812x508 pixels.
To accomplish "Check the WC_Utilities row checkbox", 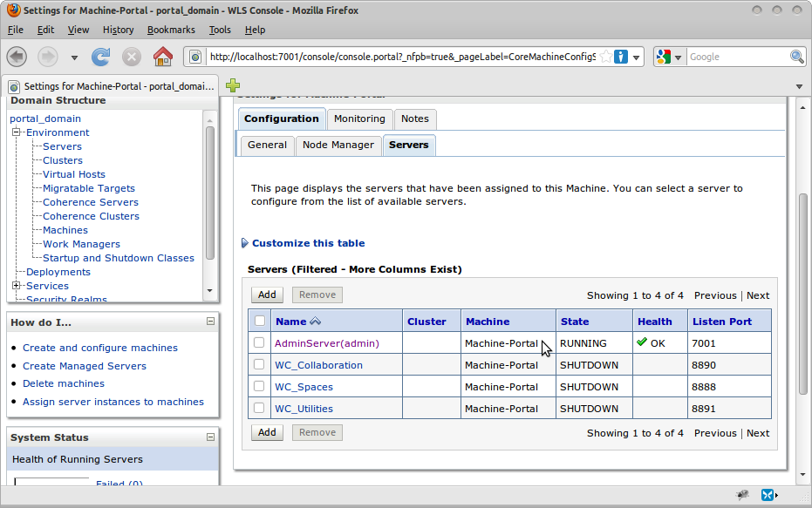I will point(259,408).
